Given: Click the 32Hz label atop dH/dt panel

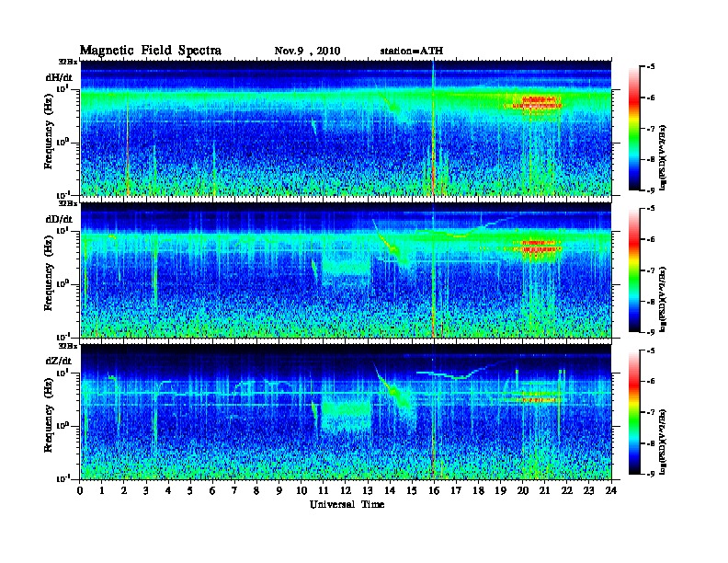Looking at the screenshot, I should click(68, 62).
